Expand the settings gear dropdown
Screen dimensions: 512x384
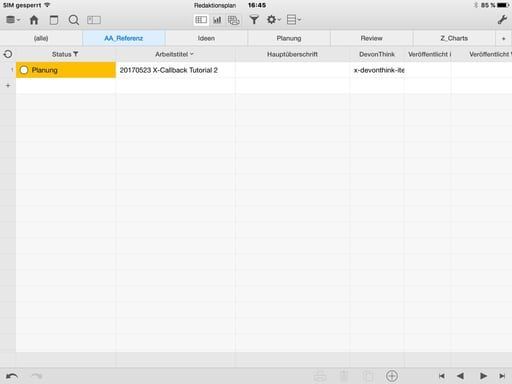(274, 20)
